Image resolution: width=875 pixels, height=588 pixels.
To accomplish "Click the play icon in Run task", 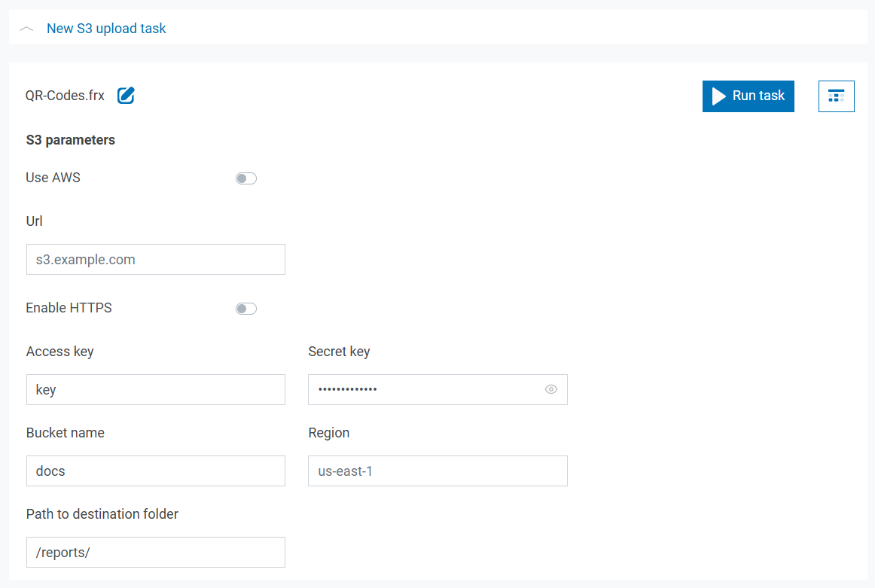I will 718,96.
